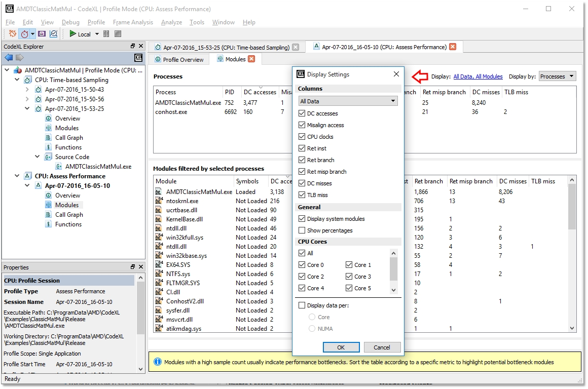The image size is (588, 389).
Task: Open Functions under Apr-07-2016_15-53-25
Action: coord(68,147)
